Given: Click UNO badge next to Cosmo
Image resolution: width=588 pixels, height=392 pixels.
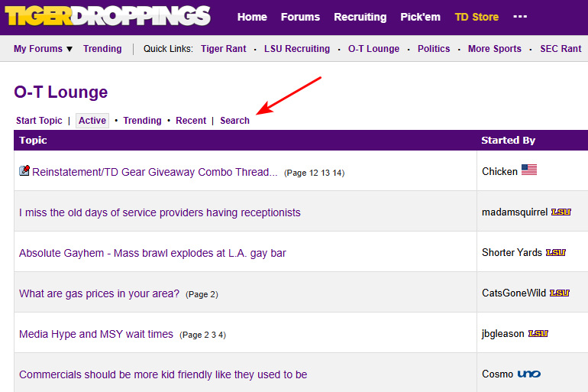Looking at the screenshot, I should (x=528, y=374).
